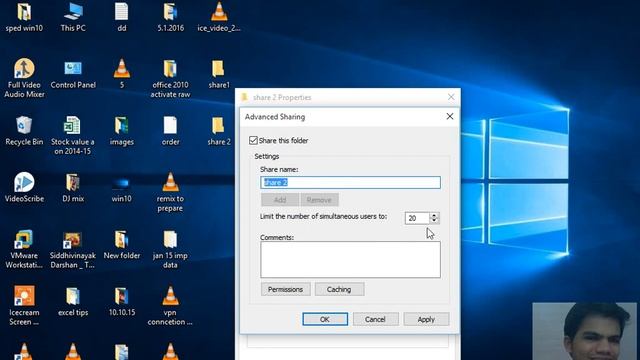Open the sped win10 desktop folder
The height and width of the screenshot is (360, 640).
coord(24,17)
